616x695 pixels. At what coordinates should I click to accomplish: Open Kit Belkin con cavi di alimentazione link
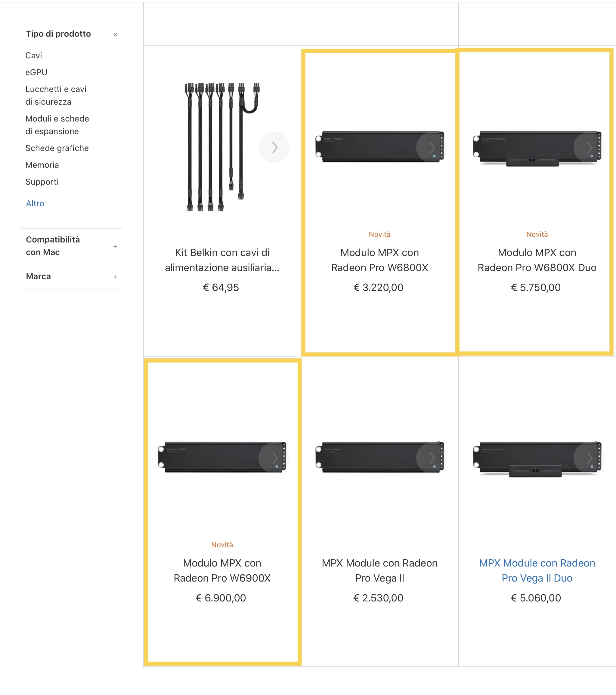click(x=222, y=260)
